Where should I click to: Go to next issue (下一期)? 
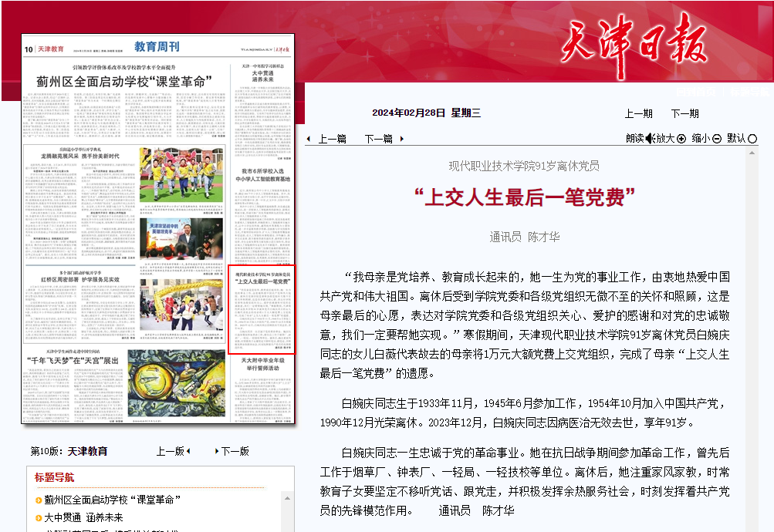click(x=684, y=113)
